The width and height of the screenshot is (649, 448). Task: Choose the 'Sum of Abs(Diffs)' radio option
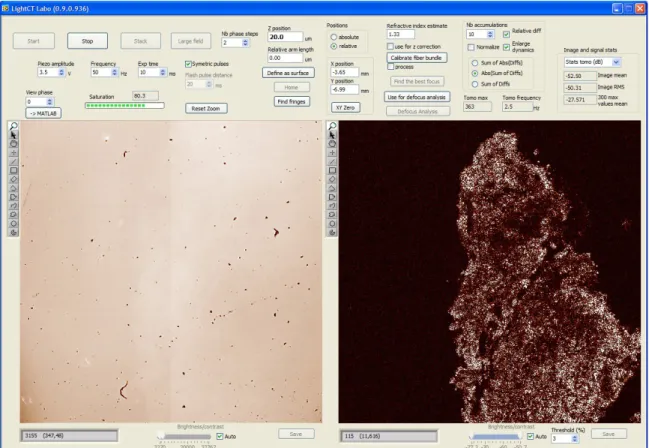click(475, 63)
